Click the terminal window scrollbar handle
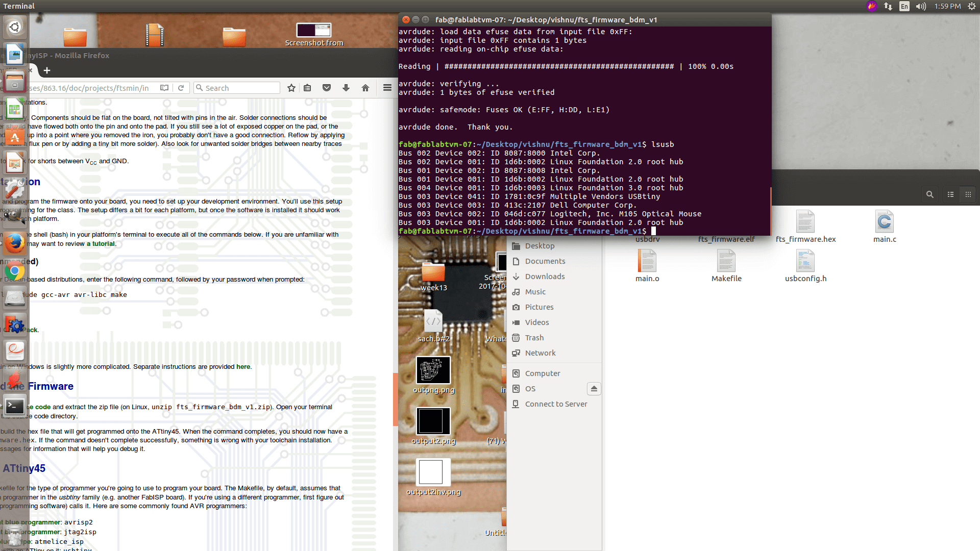This screenshot has height=551, width=980. tap(770, 210)
